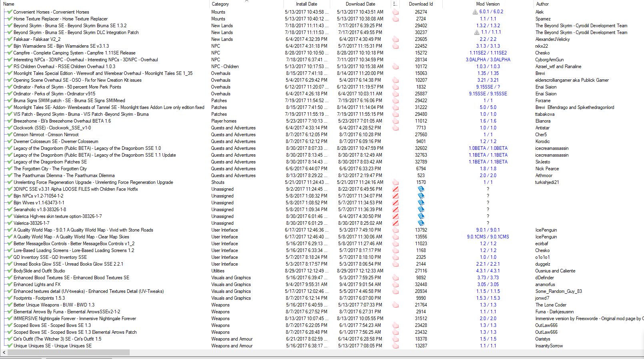The image size is (644, 359).
Task: Toggle the checkmark for BodySlide and Outfit Studio
Action: 10,271
